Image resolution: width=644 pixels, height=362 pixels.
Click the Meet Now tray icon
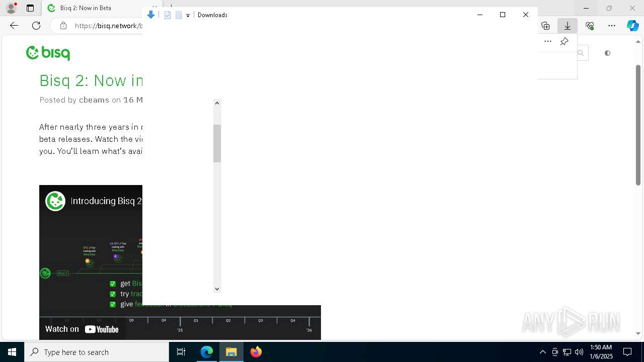555,352
